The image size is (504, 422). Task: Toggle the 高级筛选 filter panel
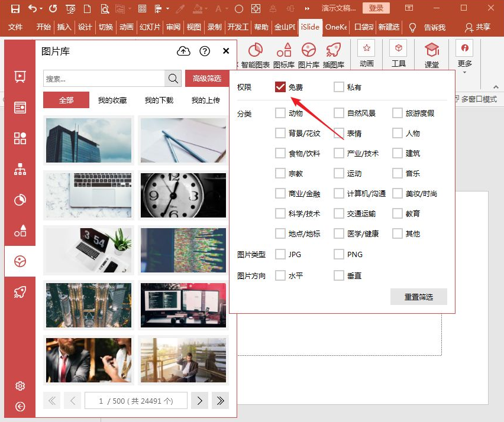coord(207,79)
